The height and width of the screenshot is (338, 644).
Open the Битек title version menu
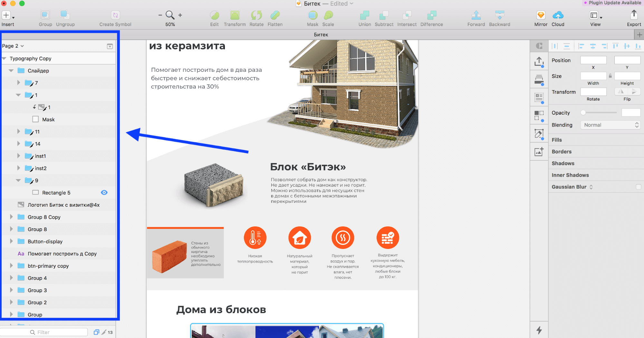coord(351,4)
